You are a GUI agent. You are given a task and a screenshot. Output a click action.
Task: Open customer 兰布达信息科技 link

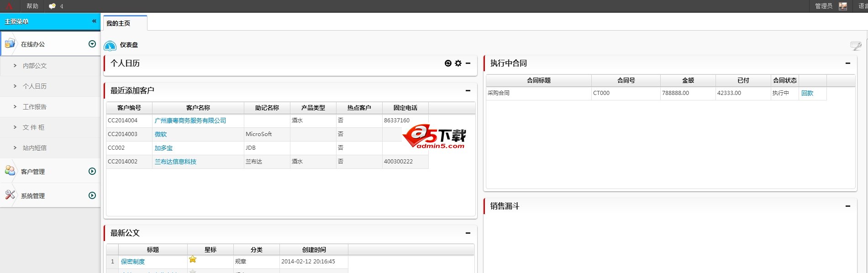click(175, 162)
